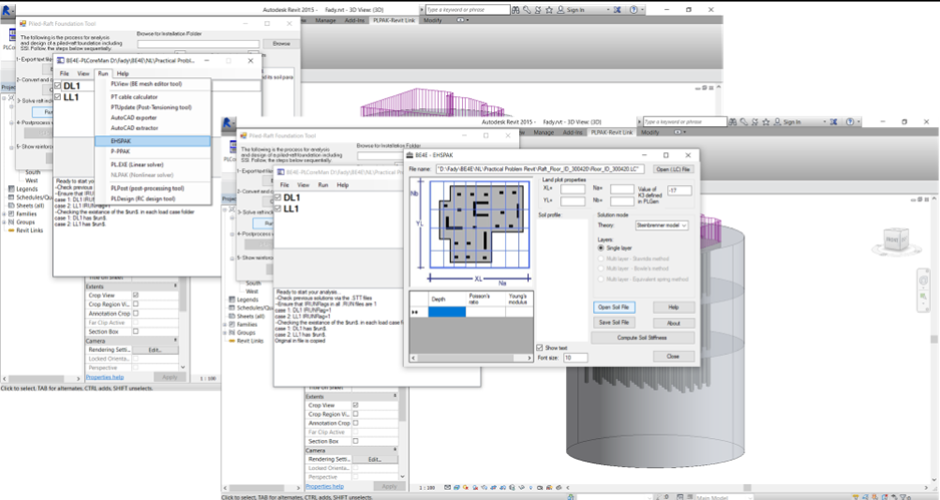Click the upper BE4E-PLCoreMan title bar icon
940x500 pixels.
click(61, 61)
